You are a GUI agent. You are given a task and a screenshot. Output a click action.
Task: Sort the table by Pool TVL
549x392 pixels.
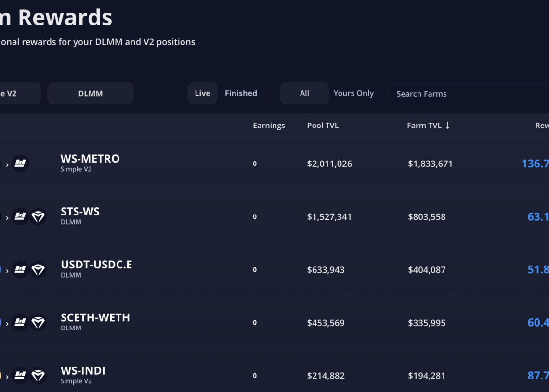click(323, 126)
